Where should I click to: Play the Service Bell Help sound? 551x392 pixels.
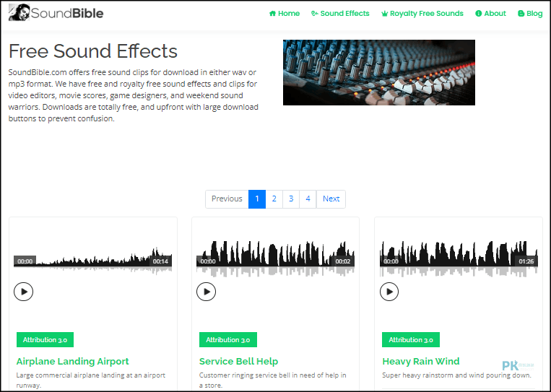[207, 292]
